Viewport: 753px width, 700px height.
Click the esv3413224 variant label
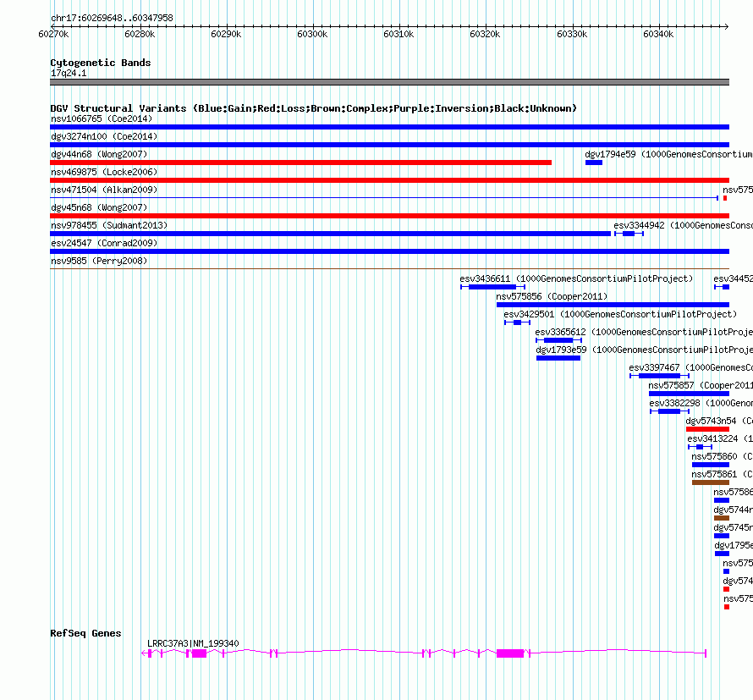tap(720, 438)
